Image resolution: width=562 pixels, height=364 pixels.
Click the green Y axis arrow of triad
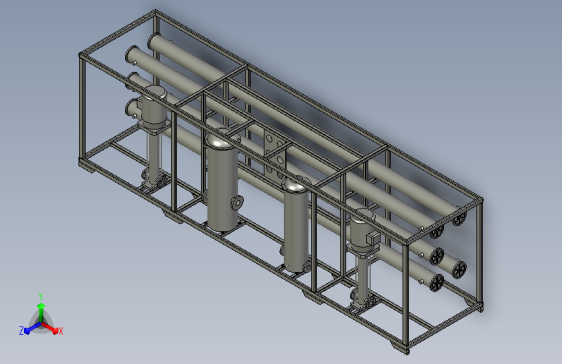tap(41, 312)
